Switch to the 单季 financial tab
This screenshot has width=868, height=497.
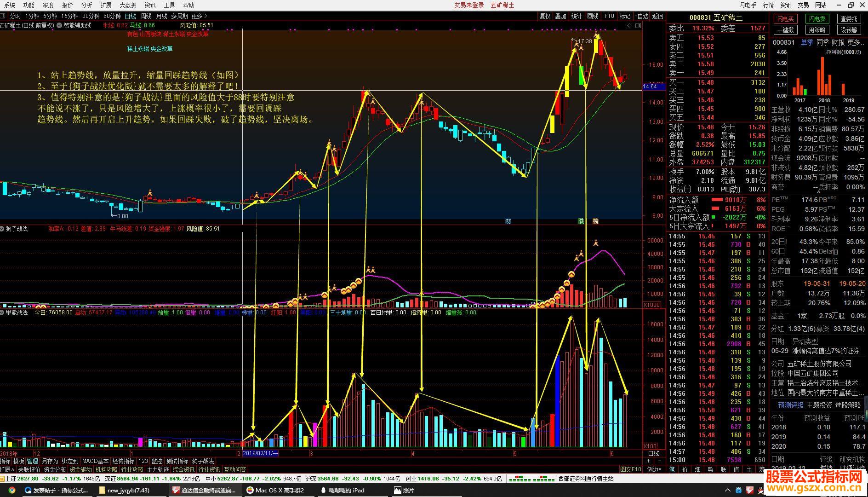[x=807, y=42]
